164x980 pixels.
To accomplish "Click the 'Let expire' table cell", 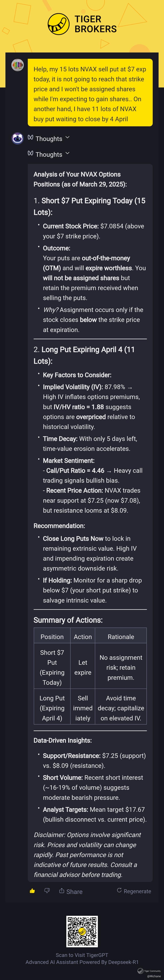I will [x=83, y=667].
